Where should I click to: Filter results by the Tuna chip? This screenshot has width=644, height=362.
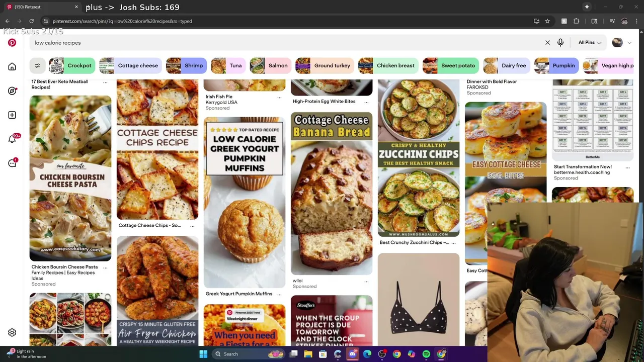tap(228, 65)
